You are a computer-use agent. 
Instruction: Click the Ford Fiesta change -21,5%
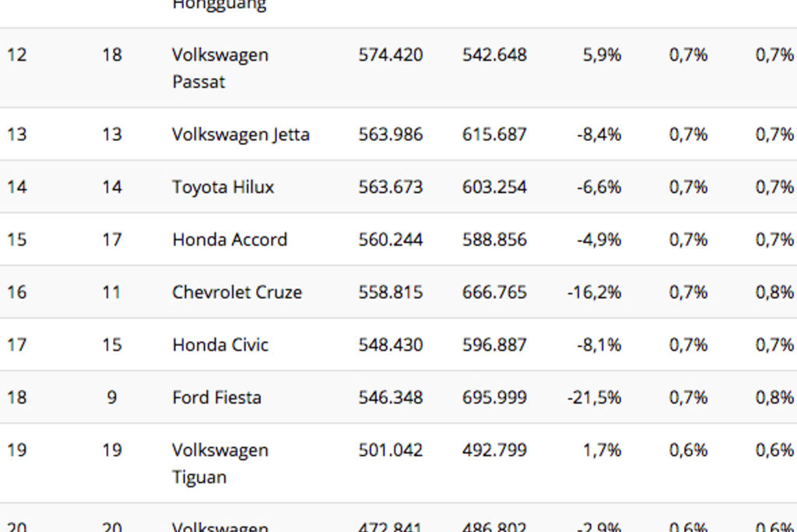[595, 397]
